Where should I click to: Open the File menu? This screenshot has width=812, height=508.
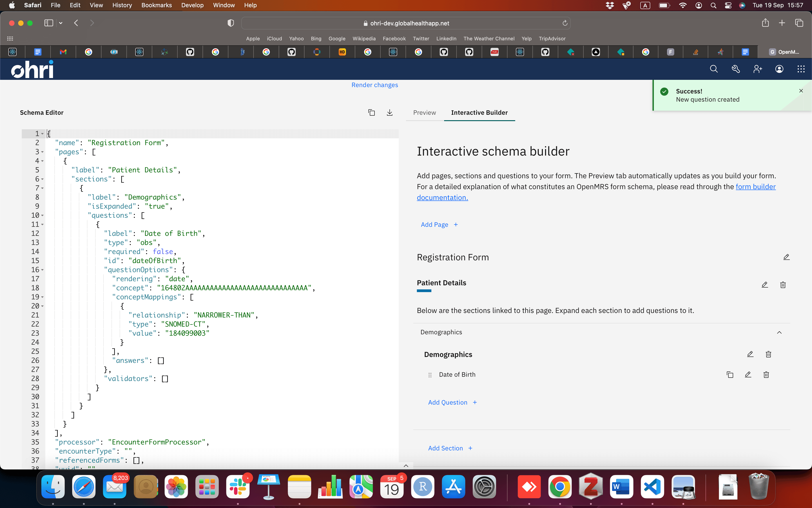coord(55,5)
